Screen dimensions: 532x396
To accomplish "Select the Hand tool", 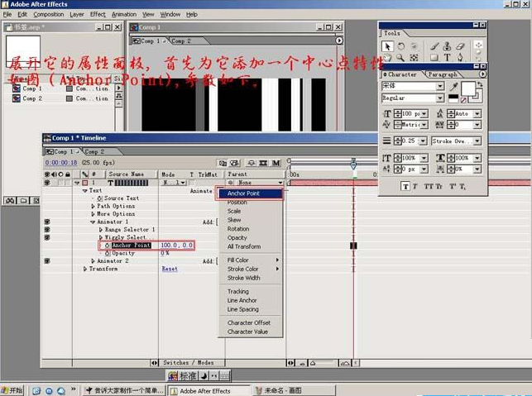I will click(387, 58).
